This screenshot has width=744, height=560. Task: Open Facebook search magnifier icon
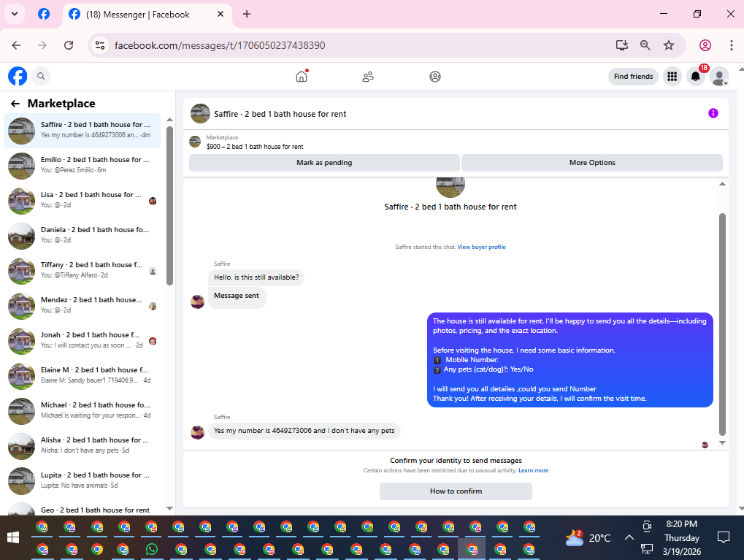click(x=42, y=76)
